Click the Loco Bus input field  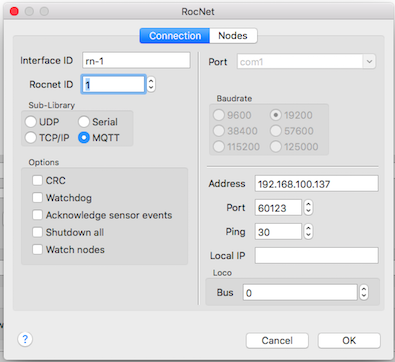click(300, 292)
